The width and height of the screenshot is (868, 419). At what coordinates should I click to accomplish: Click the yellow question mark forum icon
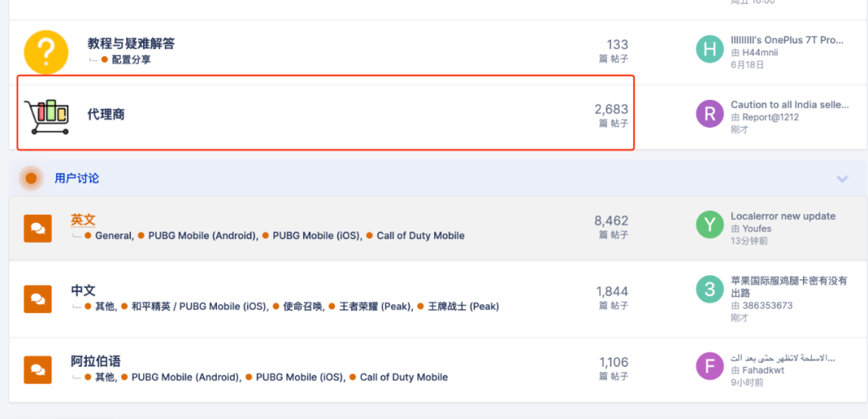pos(46,52)
